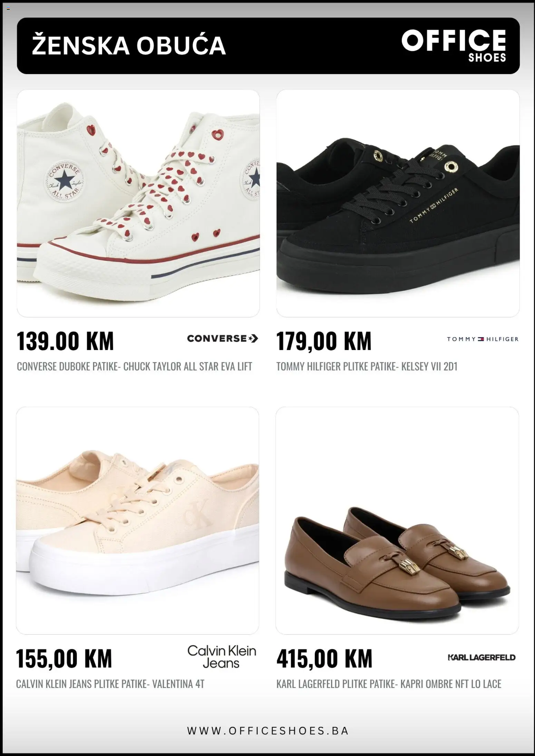Click the Karl Lagerfeld brand logo
This screenshot has height=756, width=535.
coord(481,657)
